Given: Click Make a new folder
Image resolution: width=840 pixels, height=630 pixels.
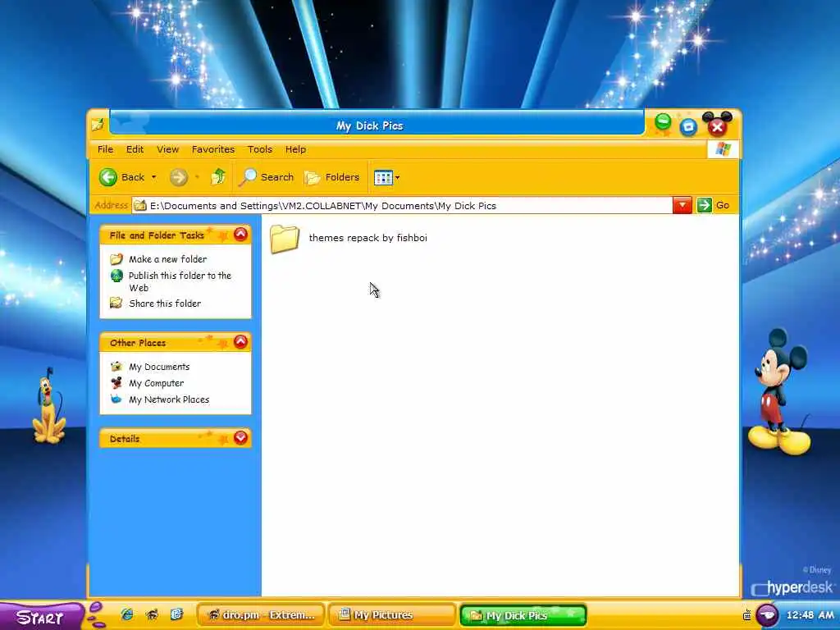Looking at the screenshot, I should tap(167, 259).
